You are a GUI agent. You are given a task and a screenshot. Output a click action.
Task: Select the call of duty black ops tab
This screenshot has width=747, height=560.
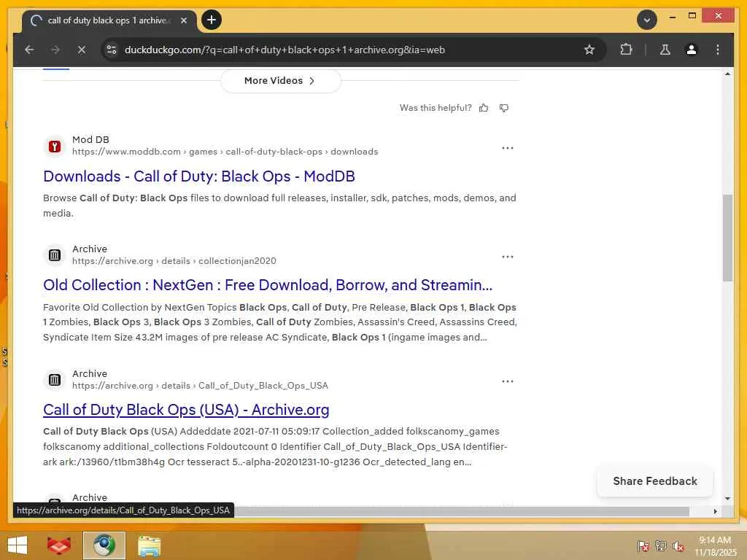click(x=109, y=21)
